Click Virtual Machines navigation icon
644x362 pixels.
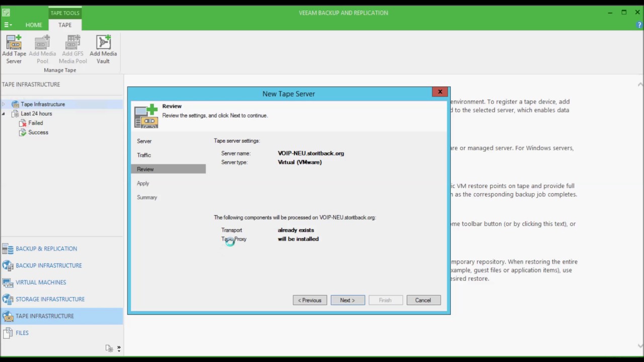pyautogui.click(x=8, y=282)
